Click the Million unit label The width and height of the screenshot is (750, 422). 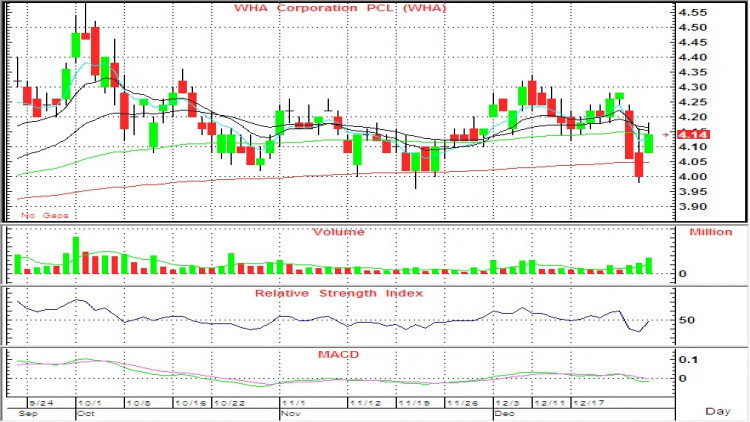[x=710, y=232]
